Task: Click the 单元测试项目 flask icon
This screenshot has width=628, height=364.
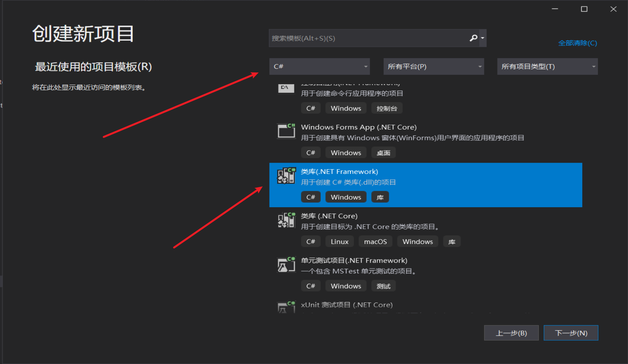Action: click(286, 264)
